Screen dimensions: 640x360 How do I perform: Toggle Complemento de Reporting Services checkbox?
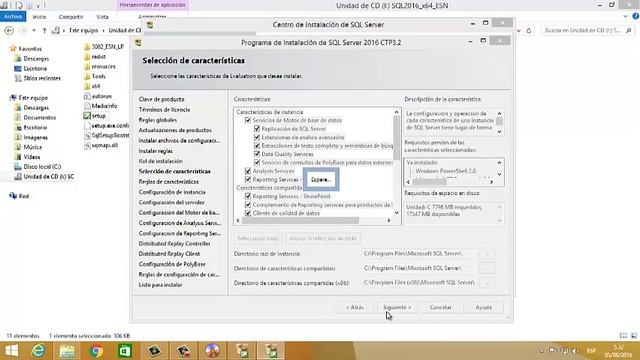pos(248,205)
